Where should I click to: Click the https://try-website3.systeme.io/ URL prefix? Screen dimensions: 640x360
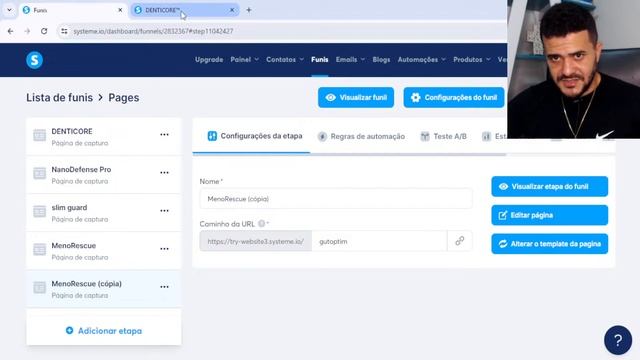(x=256, y=241)
